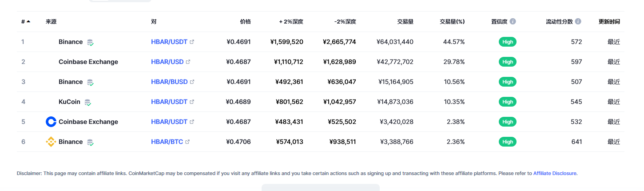Click external link icon next to HBAR/BTC
Image resolution: width=644 pixels, height=191 pixels.
tap(187, 142)
